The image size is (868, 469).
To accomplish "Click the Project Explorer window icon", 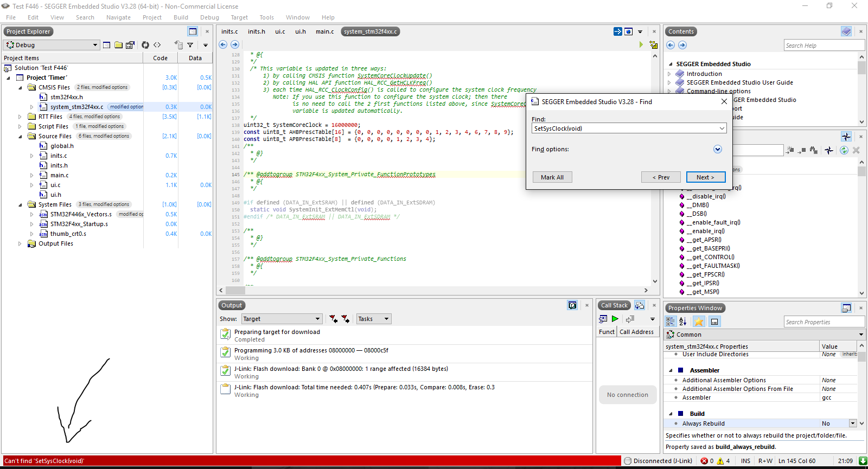I will (x=193, y=31).
